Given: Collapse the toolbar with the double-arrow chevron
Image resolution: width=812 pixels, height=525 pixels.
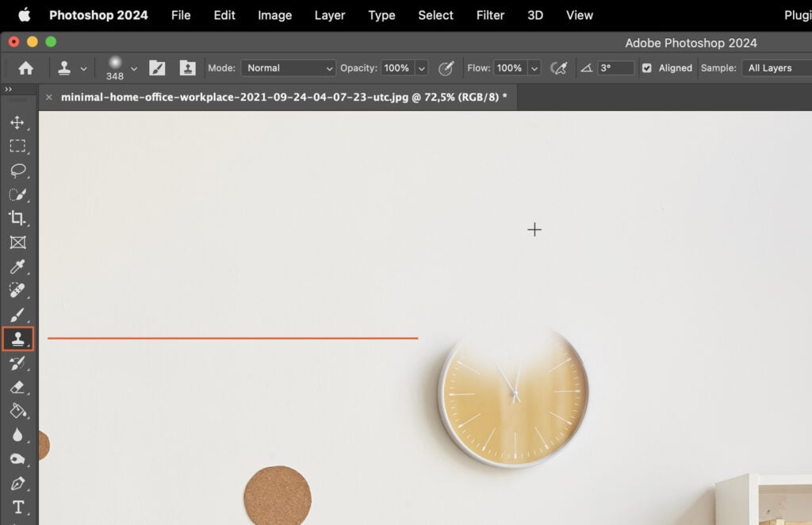Looking at the screenshot, I should (x=10, y=89).
